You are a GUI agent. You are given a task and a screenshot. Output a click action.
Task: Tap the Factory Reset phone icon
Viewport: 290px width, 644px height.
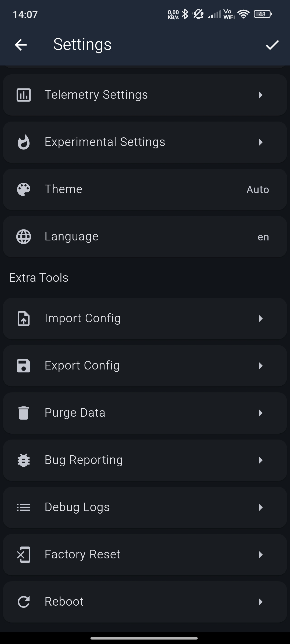tap(24, 555)
